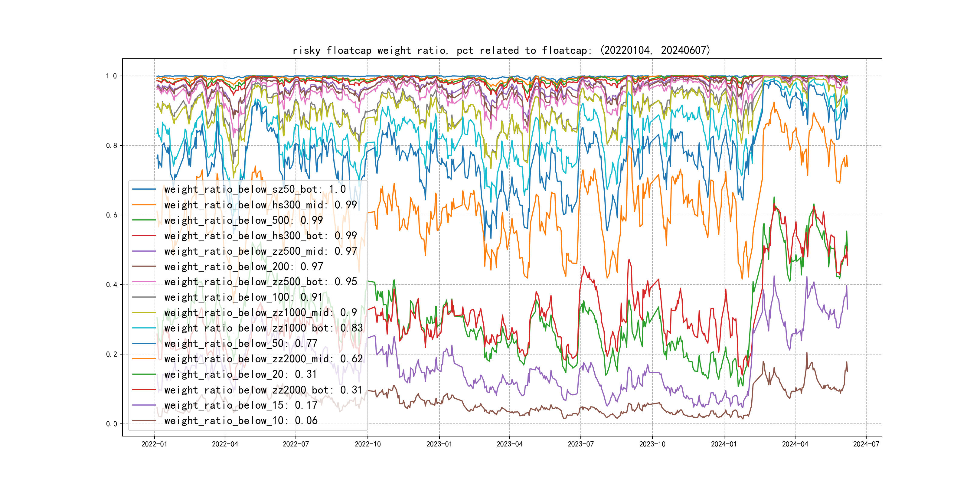
Task: Click the chart title text
Action: 501,50
